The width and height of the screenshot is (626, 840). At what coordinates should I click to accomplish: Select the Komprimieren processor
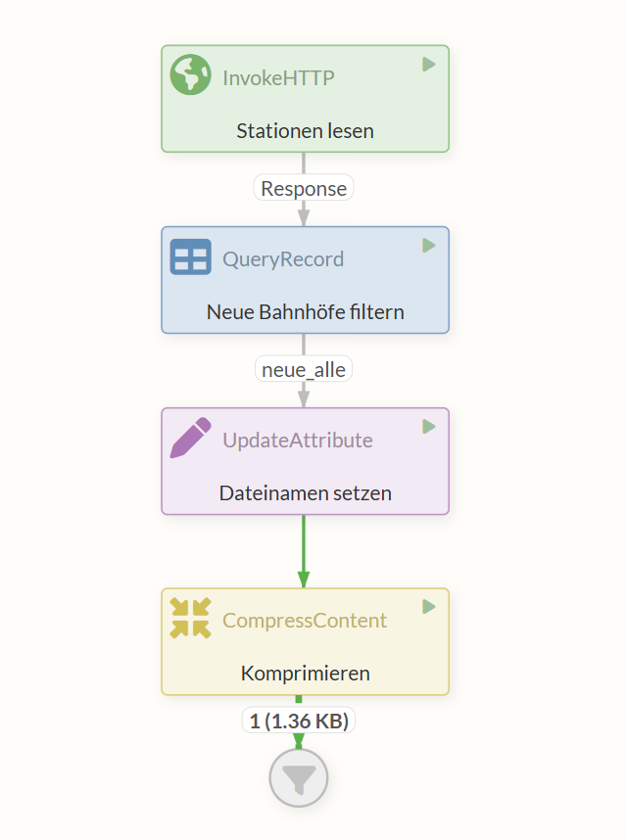[x=304, y=673]
